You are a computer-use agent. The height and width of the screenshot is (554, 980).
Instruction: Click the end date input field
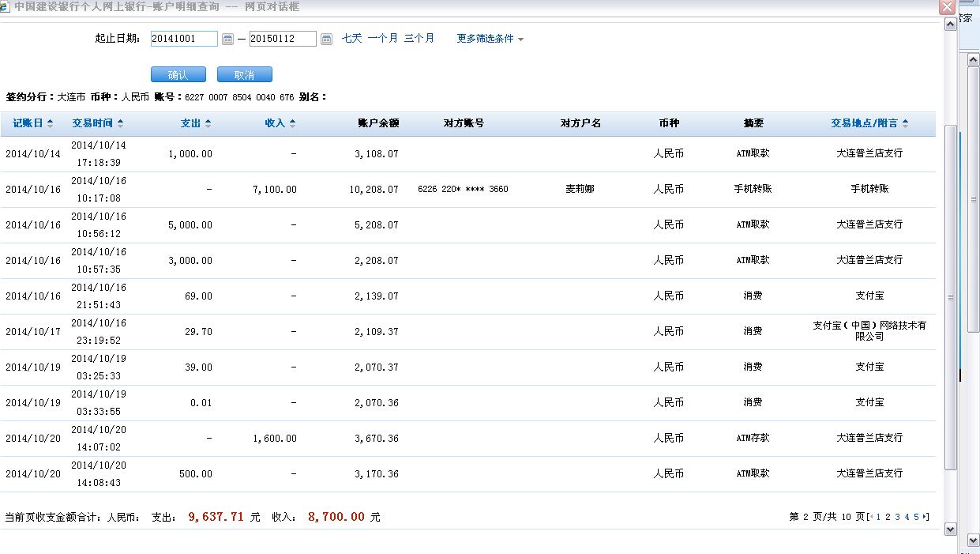tap(282, 39)
